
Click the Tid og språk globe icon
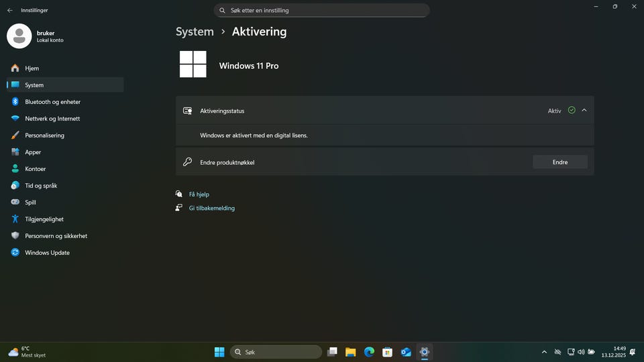15,186
